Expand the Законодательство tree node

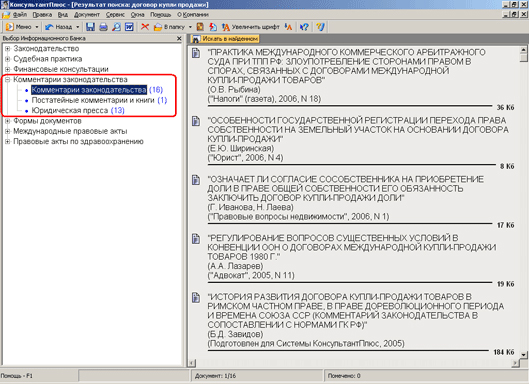coord(7,49)
